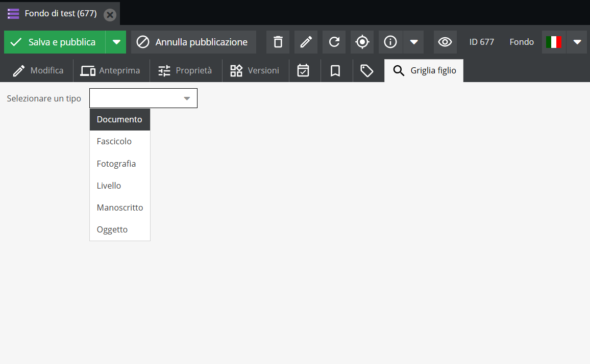Switch to the Proprietà tab
The width and height of the screenshot is (590, 364).
tap(185, 71)
